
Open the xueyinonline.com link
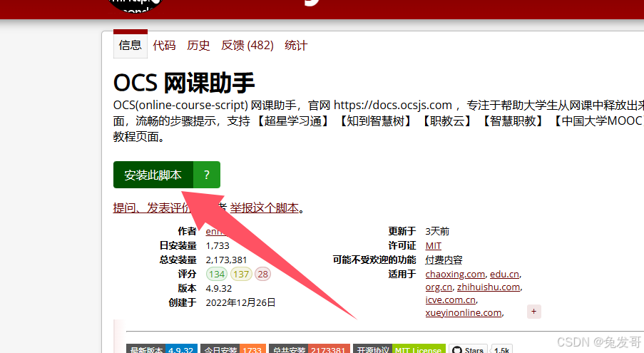(464, 313)
